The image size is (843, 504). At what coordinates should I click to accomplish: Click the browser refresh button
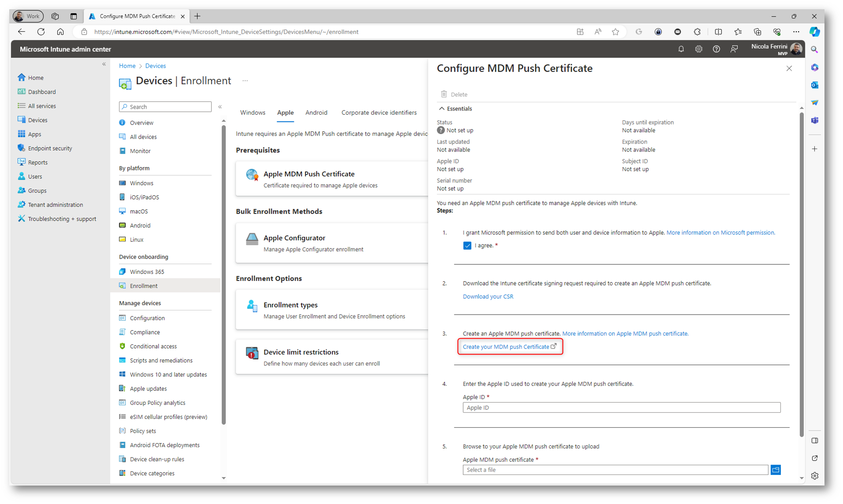click(41, 32)
